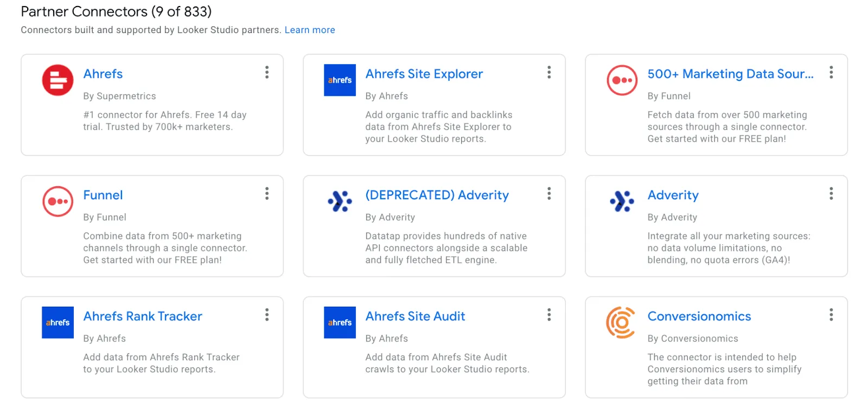Click the Ahrefs Rank Tracker logo icon

pos(56,322)
